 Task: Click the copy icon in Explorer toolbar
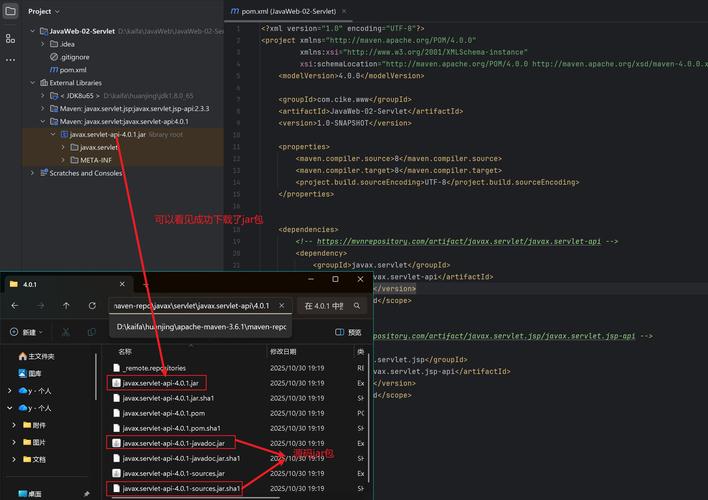pyautogui.click(x=90, y=332)
